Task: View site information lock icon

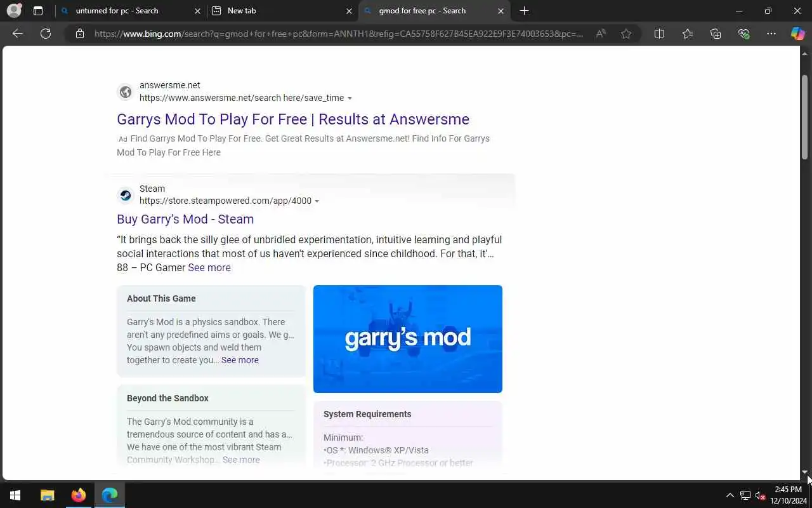Action: coord(80,34)
